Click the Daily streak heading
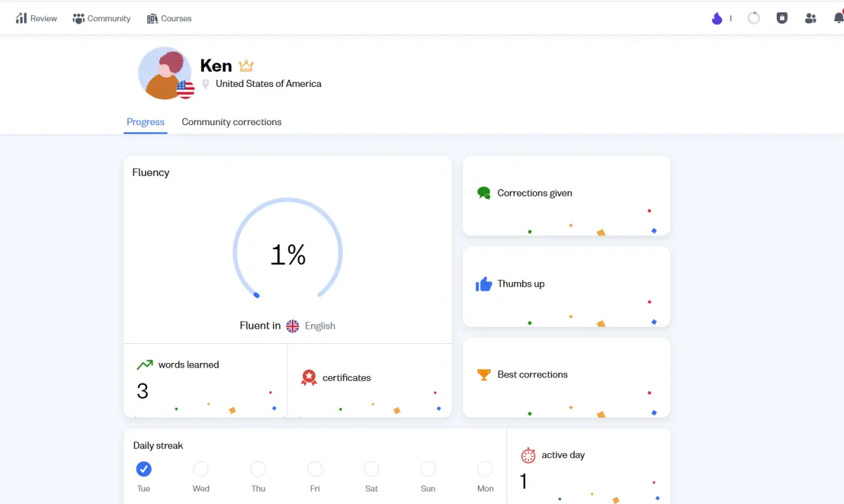Viewport: 844px width, 504px height. [158, 446]
